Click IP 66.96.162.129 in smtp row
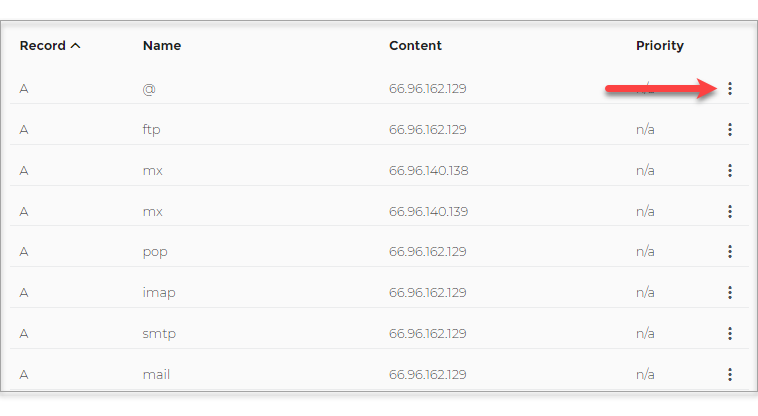Screen dimensions: 758x416 point(428,333)
